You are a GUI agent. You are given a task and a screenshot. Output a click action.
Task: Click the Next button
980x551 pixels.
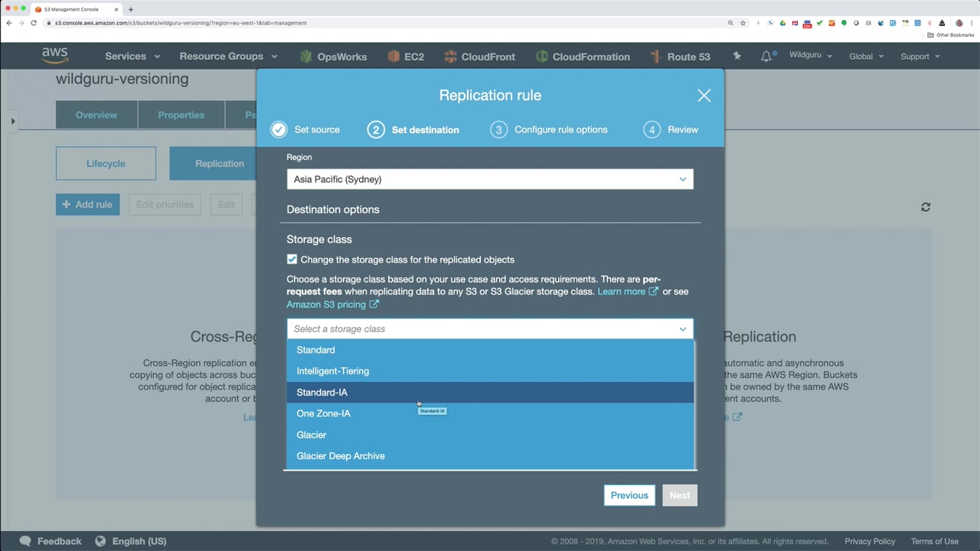(680, 495)
